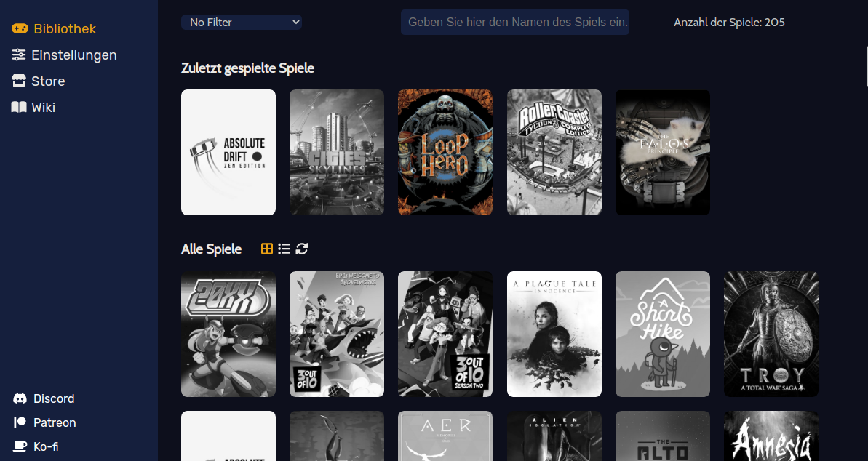Open Alien Isolation game card
This screenshot has height=461, width=868.
[554, 436]
